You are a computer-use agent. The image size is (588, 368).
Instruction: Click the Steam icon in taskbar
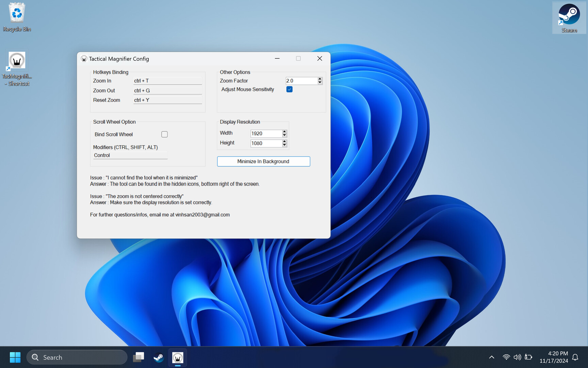tap(158, 357)
